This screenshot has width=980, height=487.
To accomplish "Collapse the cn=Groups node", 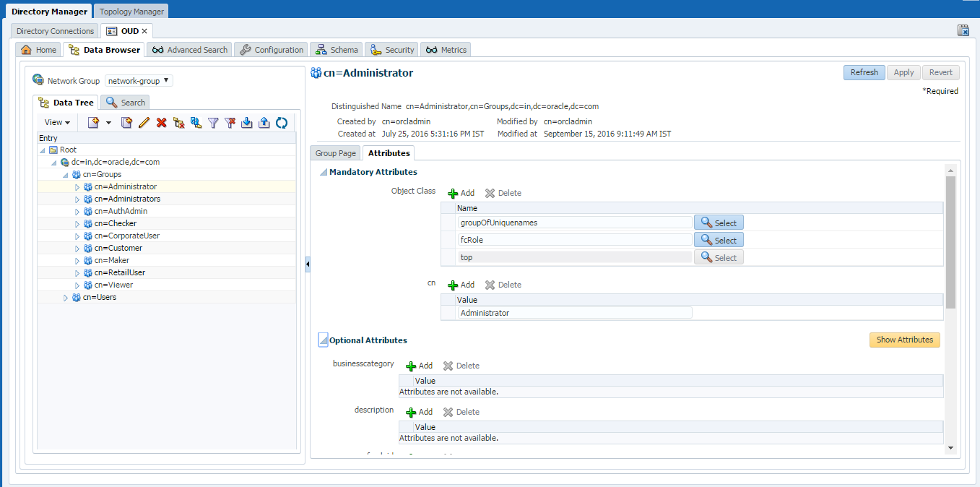I will tap(66, 175).
